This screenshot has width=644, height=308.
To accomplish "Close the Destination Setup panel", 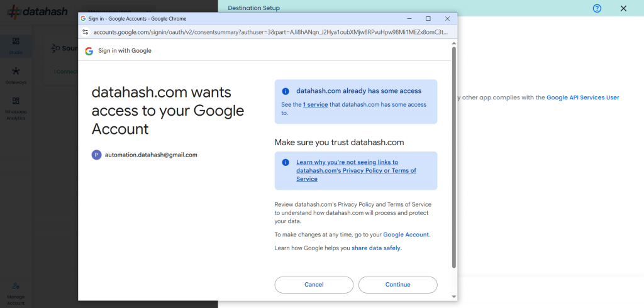I will click(623, 8).
